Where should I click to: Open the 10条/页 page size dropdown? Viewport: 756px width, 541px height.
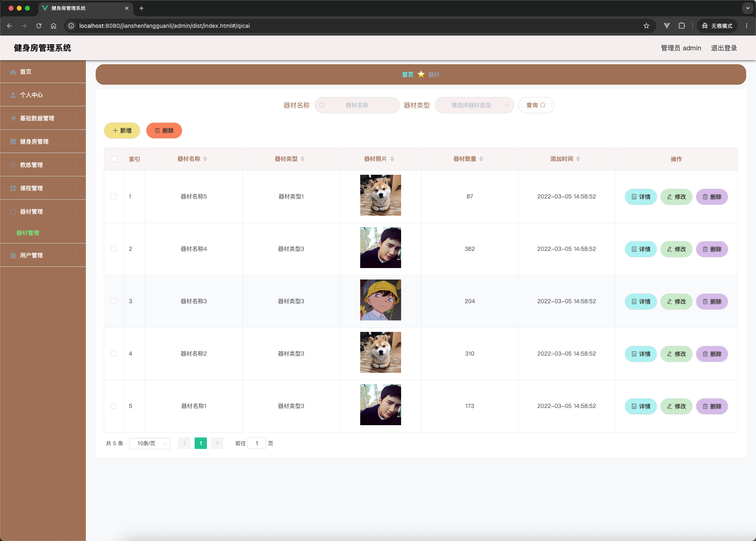click(150, 444)
